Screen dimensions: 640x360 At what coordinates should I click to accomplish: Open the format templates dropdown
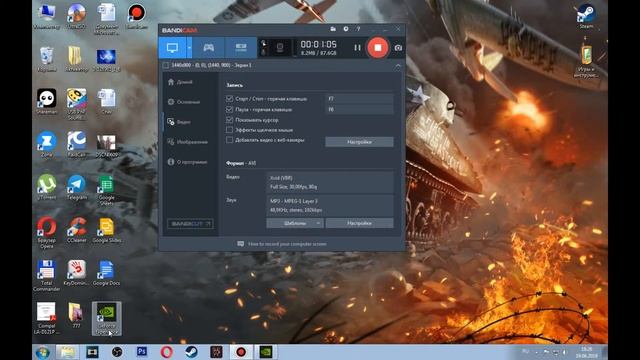[x=295, y=223]
